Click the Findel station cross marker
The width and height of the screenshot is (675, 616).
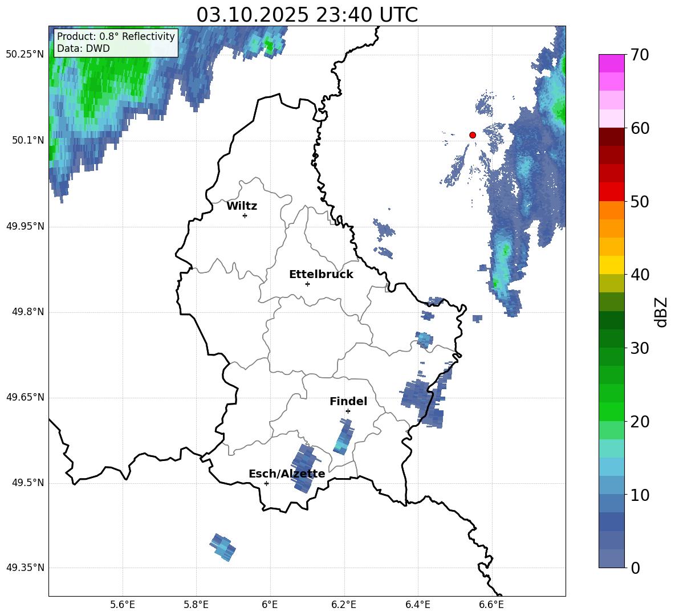(x=348, y=411)
